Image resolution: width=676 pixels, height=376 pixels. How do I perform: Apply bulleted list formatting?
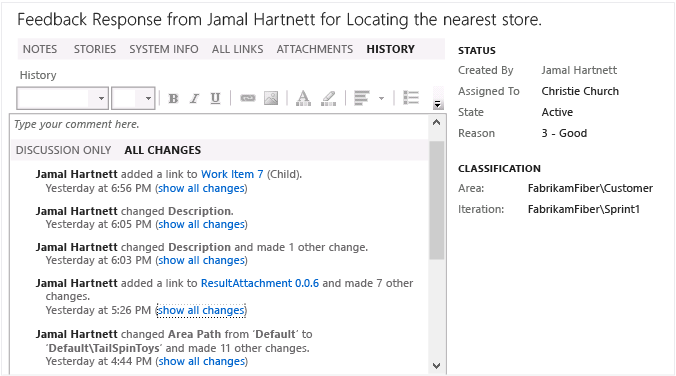coord(411,98)
